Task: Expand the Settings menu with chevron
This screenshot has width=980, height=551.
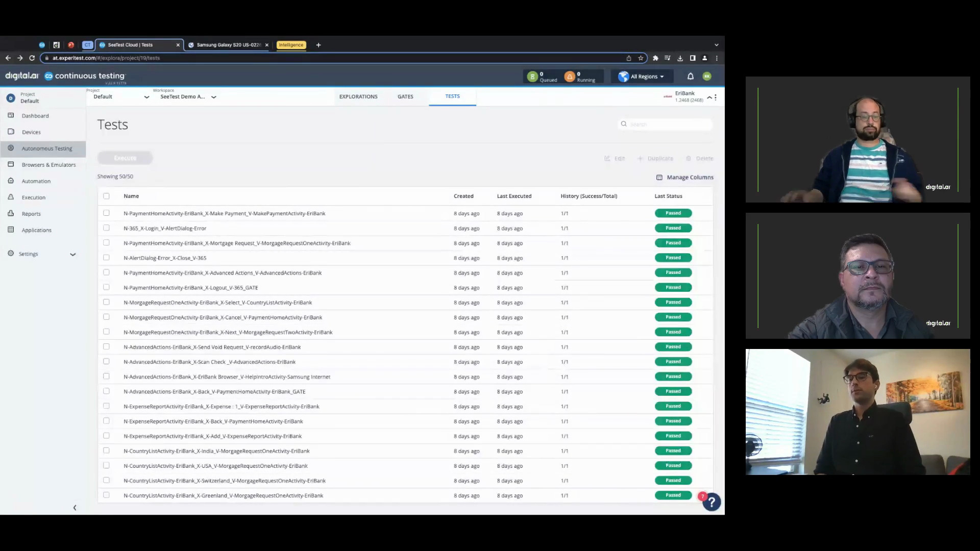Action: (72, 254)
